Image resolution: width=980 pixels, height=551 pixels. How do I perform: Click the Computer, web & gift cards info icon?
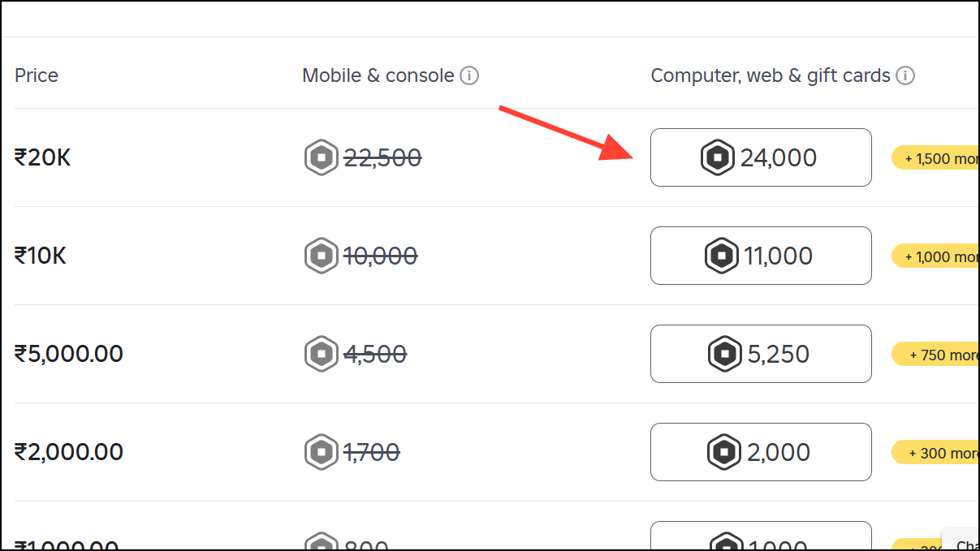point(907,75)
